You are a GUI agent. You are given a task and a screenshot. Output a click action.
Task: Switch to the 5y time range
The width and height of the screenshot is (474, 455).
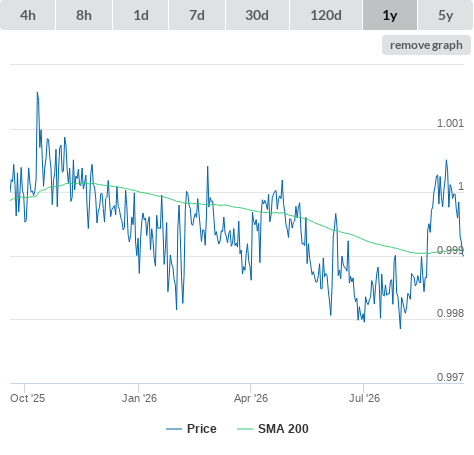(446, 15)
